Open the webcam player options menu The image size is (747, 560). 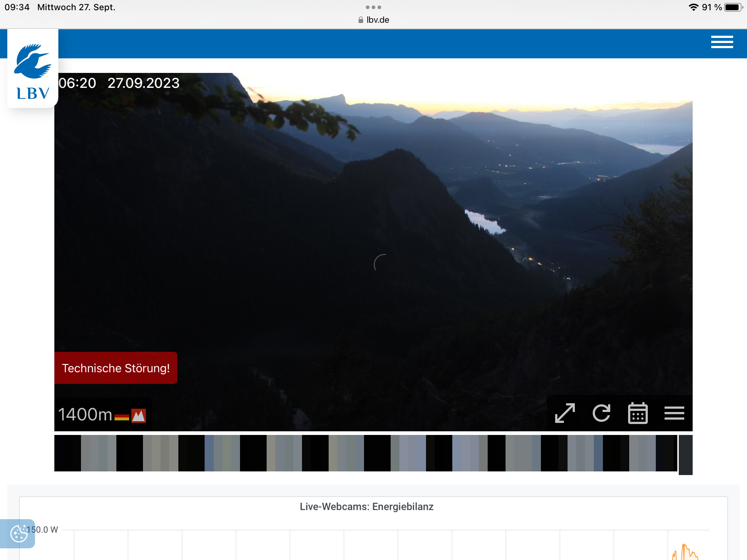point(674,413)
